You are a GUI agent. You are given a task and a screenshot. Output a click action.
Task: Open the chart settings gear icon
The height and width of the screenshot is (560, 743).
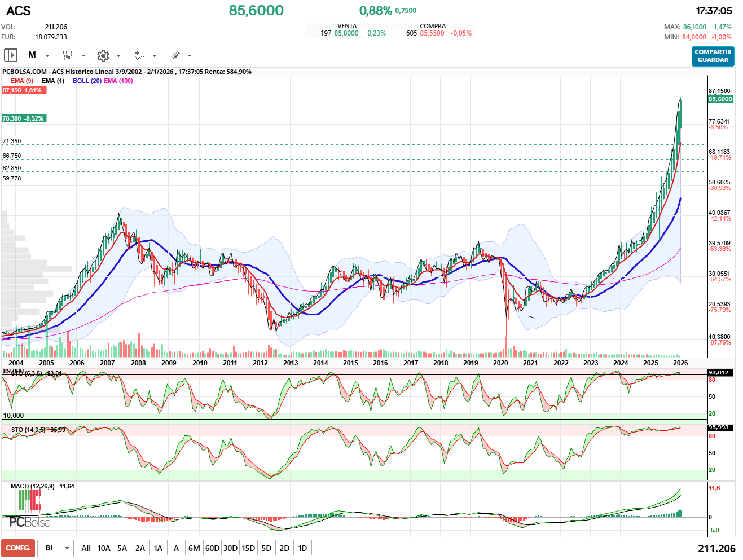click(x=103, y=55)
